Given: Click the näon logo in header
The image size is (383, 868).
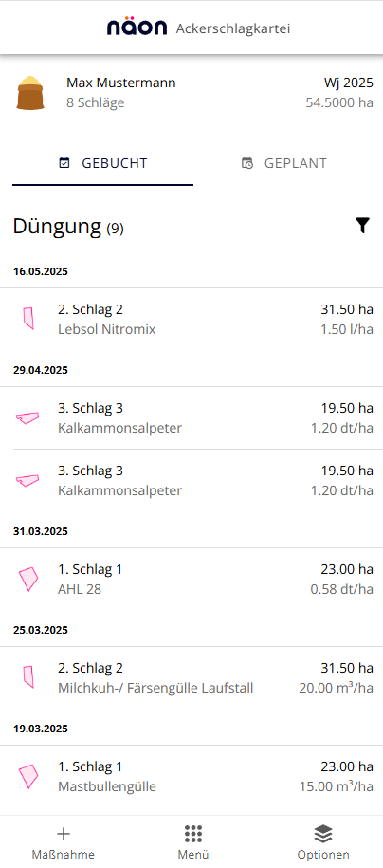Looking at the screenshot, I should point(137,28).
